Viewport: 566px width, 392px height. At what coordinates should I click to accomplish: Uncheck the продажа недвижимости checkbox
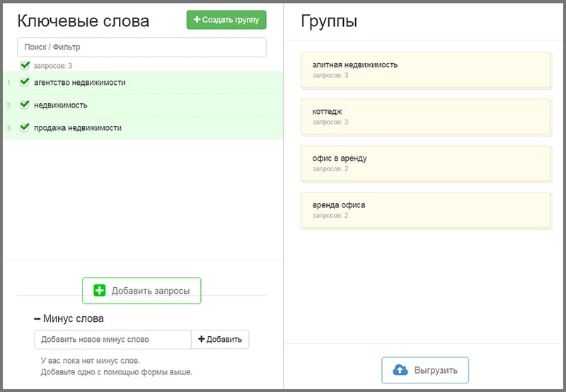point(25,127)
